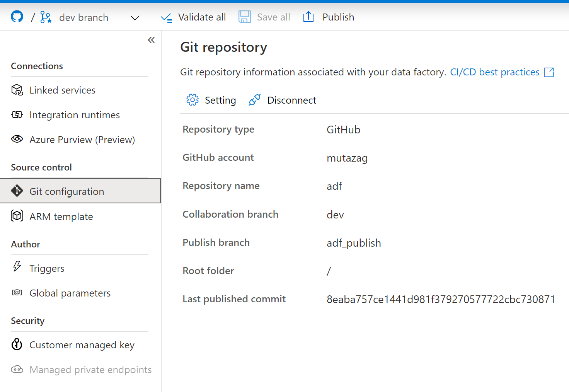
Task: Select the GitHub repository type value
Action: tap(344, 130)
